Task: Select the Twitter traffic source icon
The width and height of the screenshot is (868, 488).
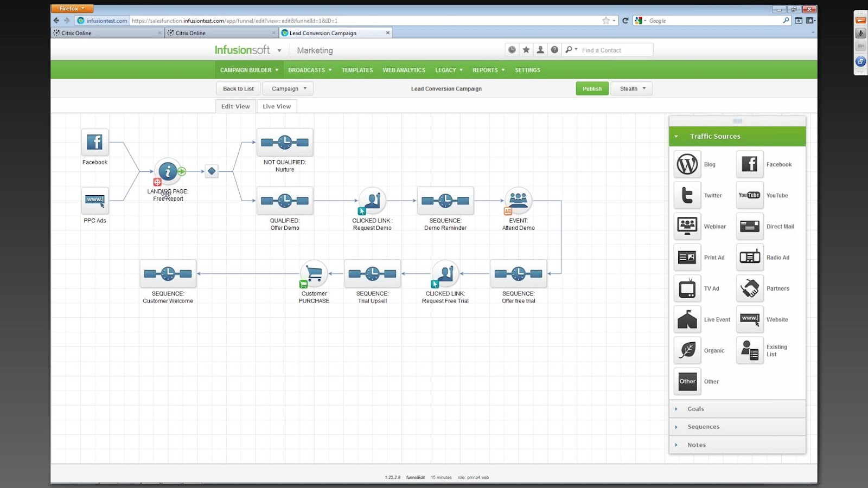Action: [x=687, y=195]
